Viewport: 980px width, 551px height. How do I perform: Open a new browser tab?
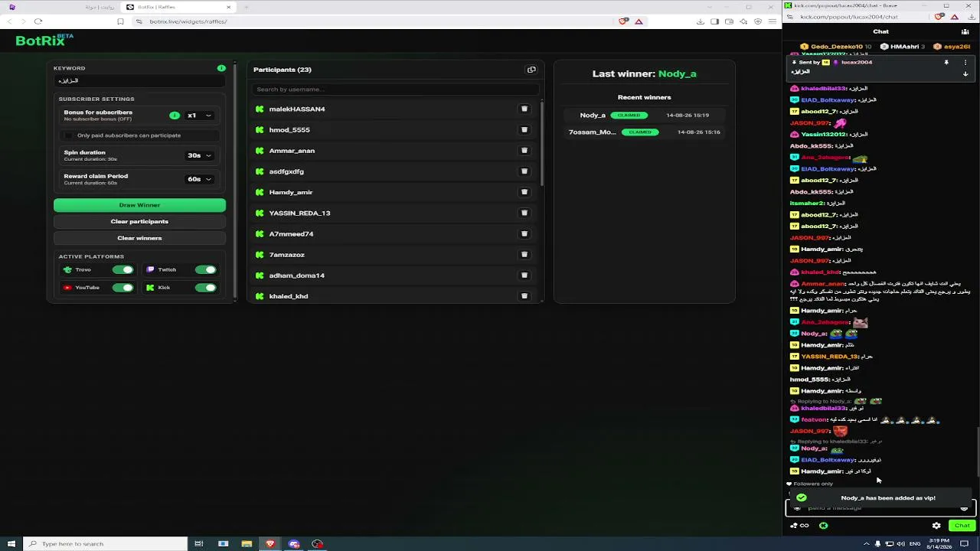coord(246,7)
